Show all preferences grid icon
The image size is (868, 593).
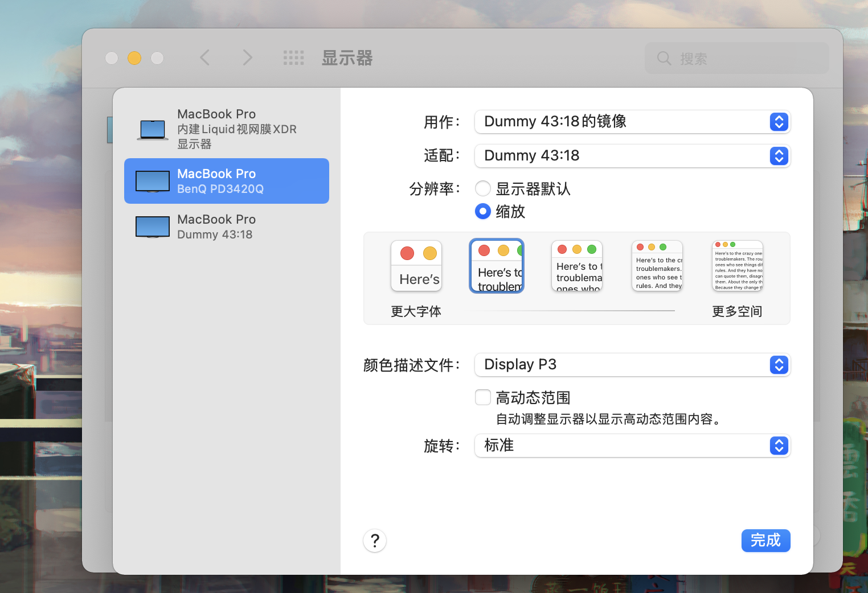[294, 57]
